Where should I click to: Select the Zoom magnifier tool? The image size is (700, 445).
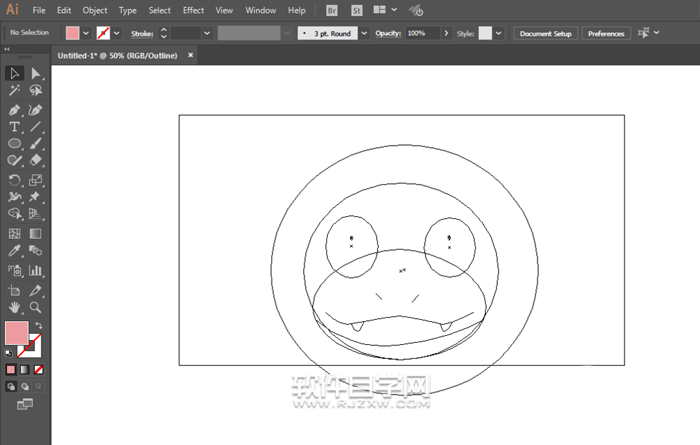pos(36,307)
